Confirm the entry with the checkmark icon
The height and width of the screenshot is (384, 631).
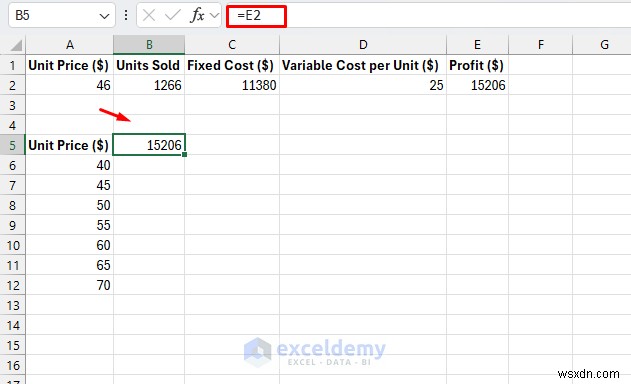[173, 15]
